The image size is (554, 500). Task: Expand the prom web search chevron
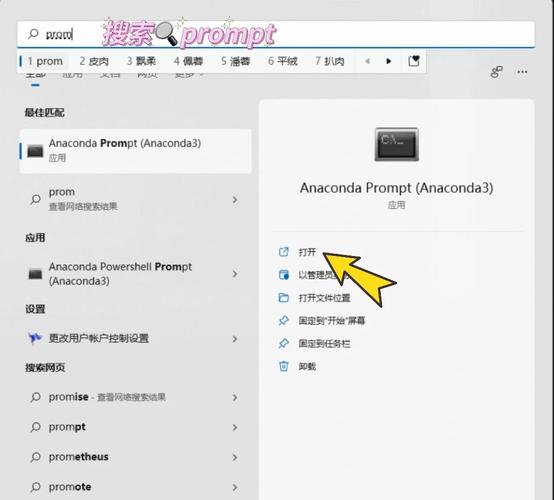235,200
